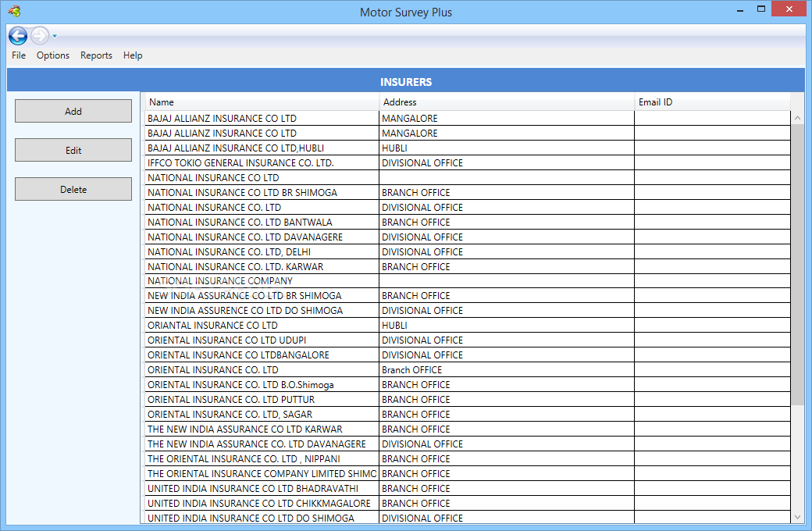Sort by the Name column header
This screenshot has width=812, height=531.
[x=262, y=102]
